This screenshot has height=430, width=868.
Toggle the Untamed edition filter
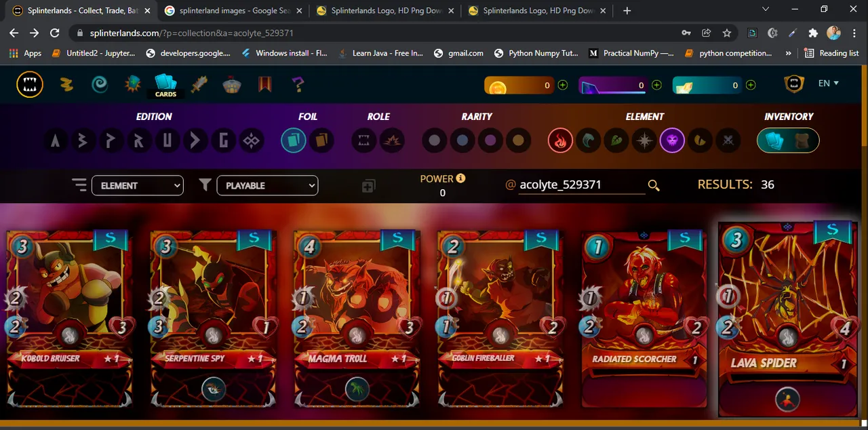[x=167, y=141]
